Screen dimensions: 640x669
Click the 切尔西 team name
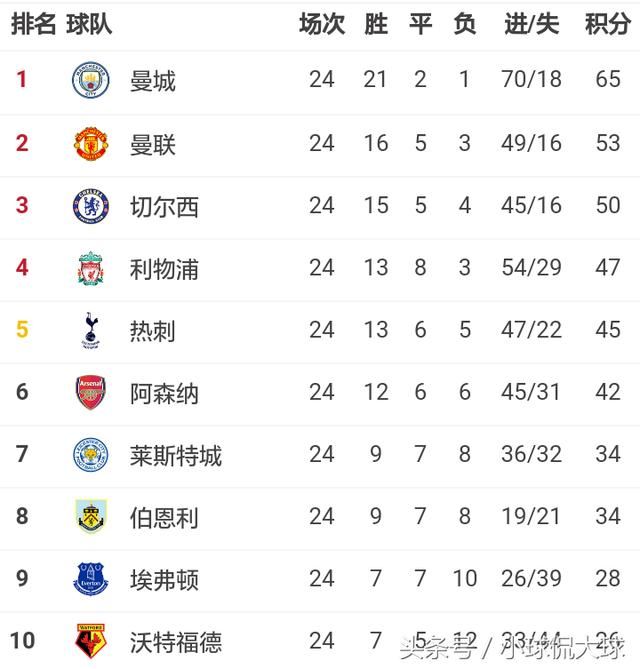click(164, 206)
